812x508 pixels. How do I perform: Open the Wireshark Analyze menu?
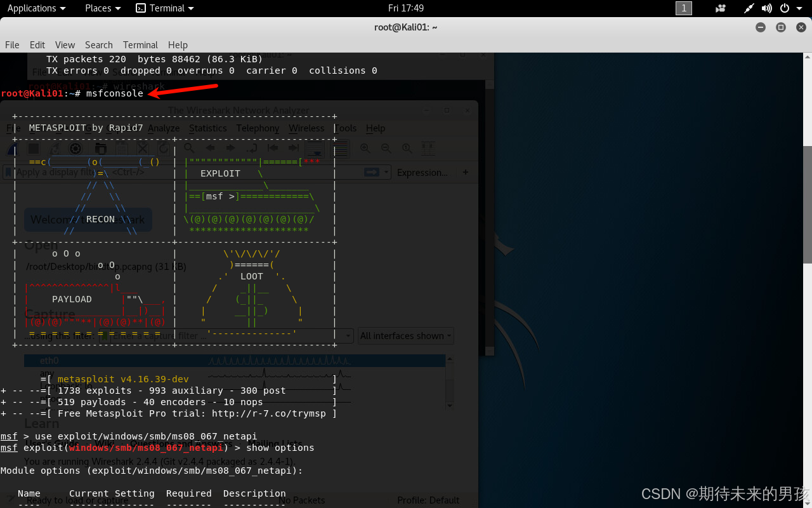(164, 128)
